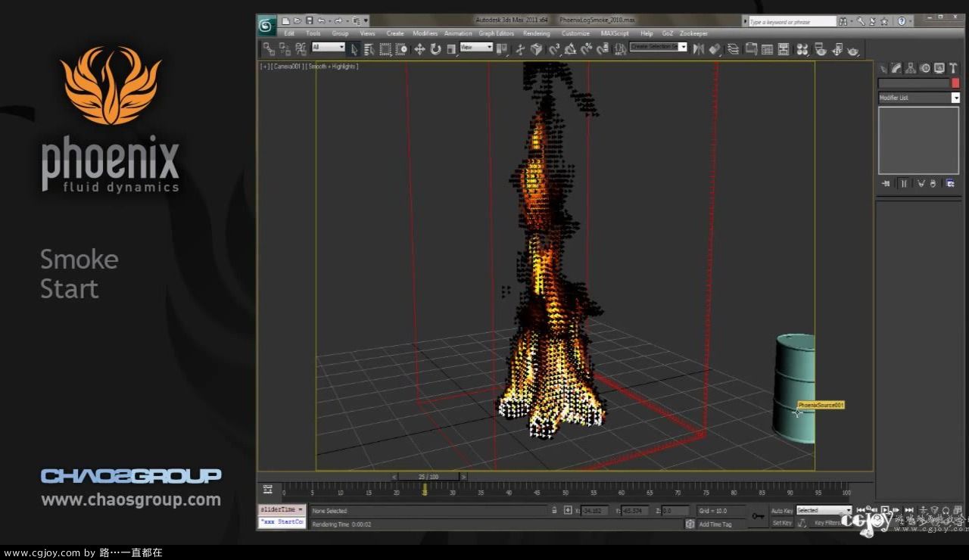Open the Schematic View icon
Screen dimensions: 969x560
(x=784, y=49)
